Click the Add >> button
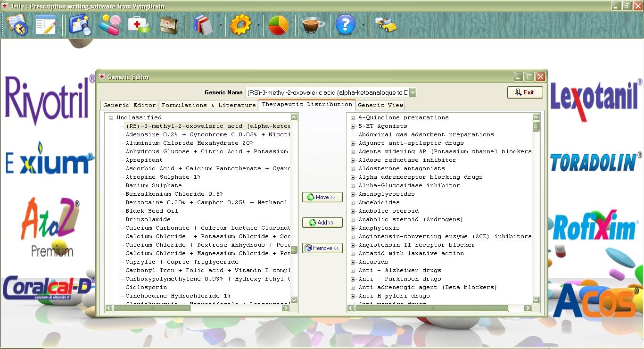This screenshot has width=644, height=349. coord(322,223)
